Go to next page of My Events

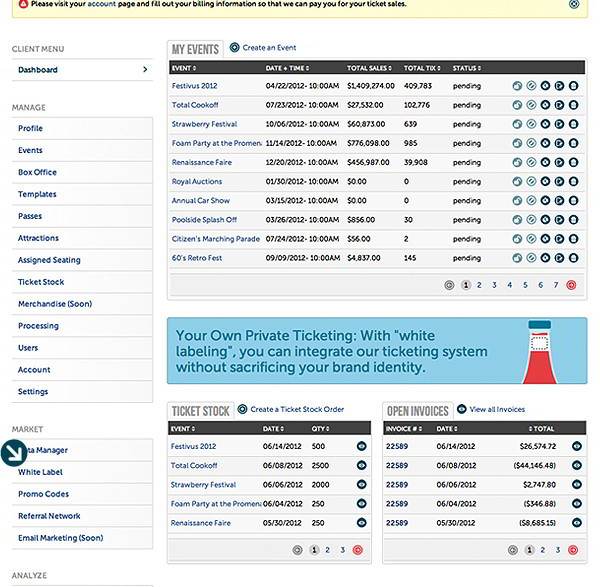tap(571, 285)
